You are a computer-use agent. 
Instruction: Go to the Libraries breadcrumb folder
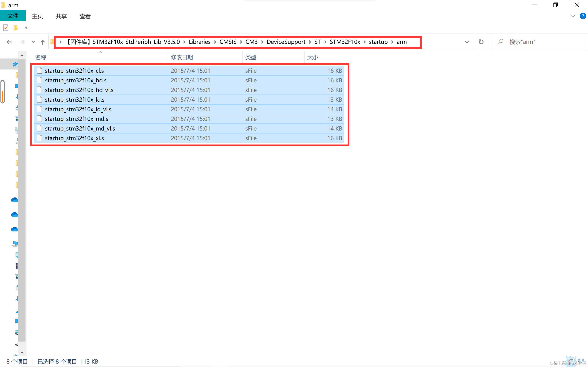(199, 42)
